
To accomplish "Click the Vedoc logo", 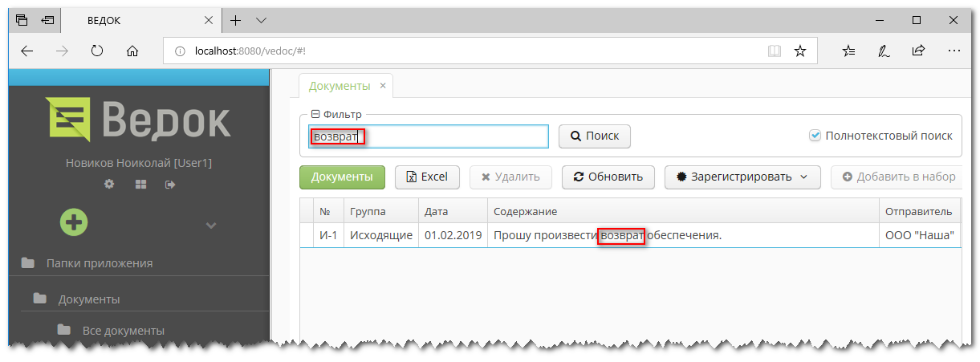I will click(138, 119).
